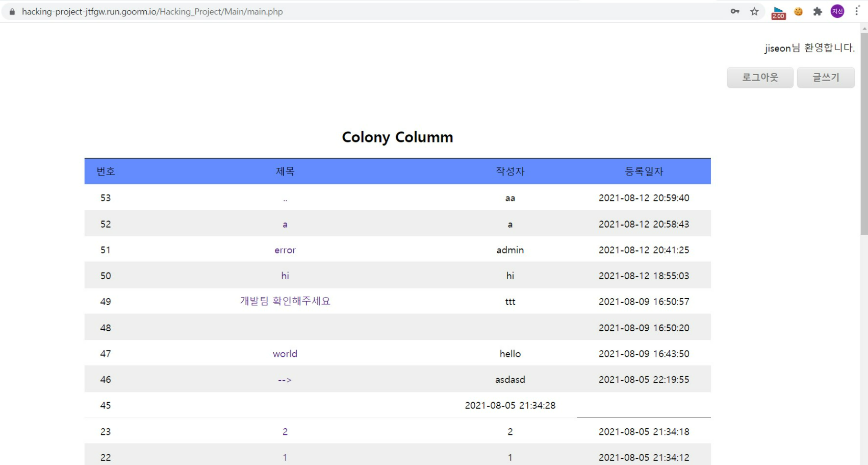Open post titled a in row 52

tap(285, 225)
